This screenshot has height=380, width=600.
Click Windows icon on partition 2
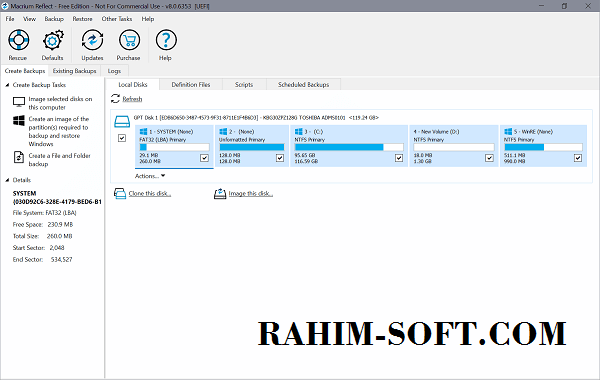223,131
